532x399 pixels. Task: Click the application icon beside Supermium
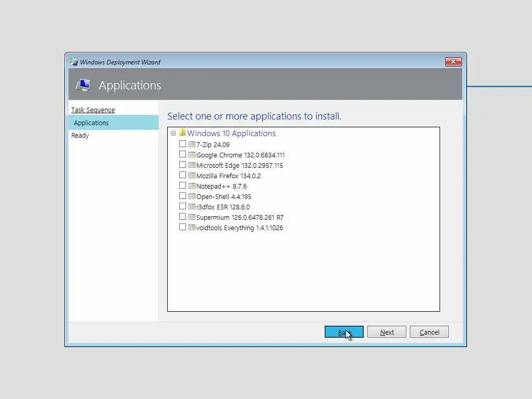click(192, 217)
